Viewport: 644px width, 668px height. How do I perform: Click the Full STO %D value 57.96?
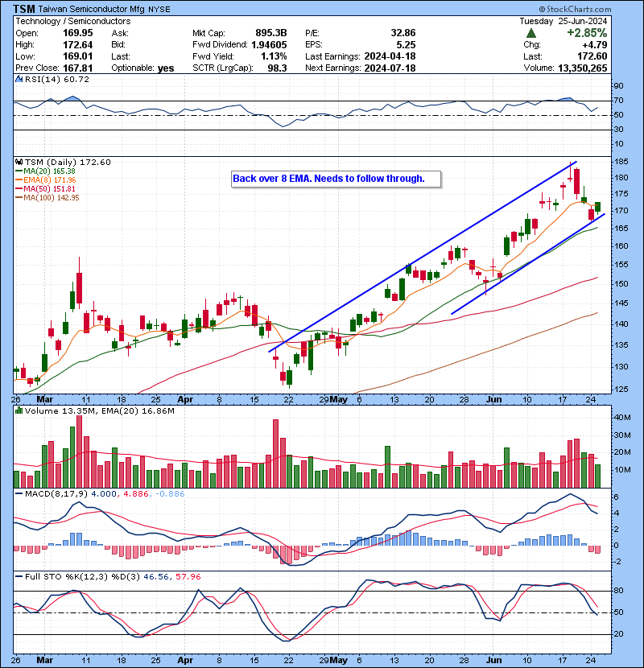pyautogui.click(x=188, y=577)
